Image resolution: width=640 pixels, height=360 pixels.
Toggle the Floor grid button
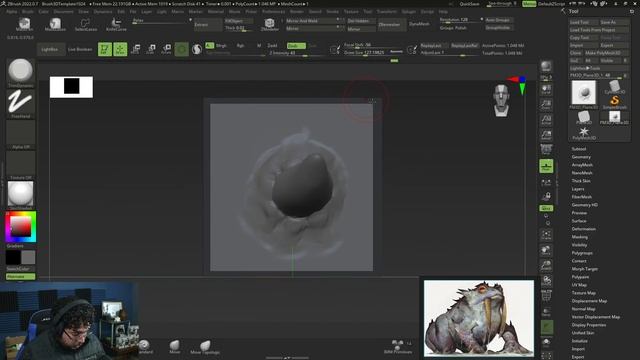pyautogui.click(x=546, y=166)
